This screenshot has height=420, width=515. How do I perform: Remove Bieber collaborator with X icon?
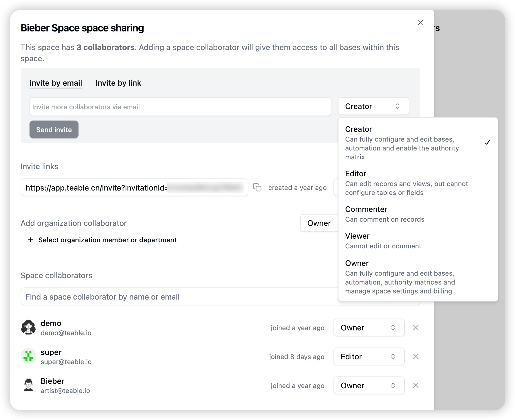click(416, 386)
